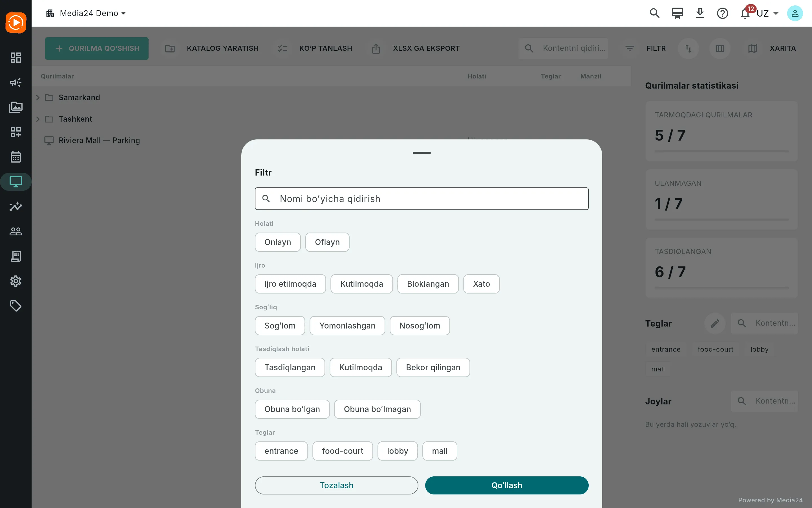Toggle the Nosog‘lom chip
Screen dimensions: 812x508
point(420,326)
